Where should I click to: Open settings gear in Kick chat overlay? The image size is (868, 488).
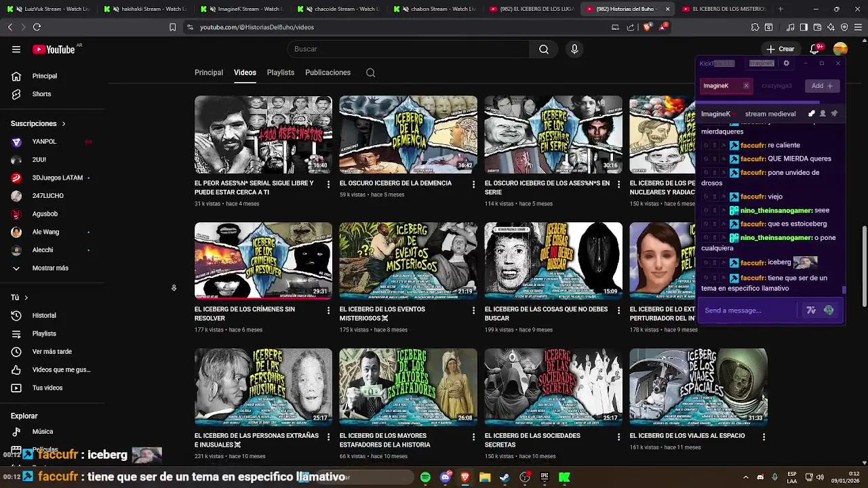click(786, 63)
